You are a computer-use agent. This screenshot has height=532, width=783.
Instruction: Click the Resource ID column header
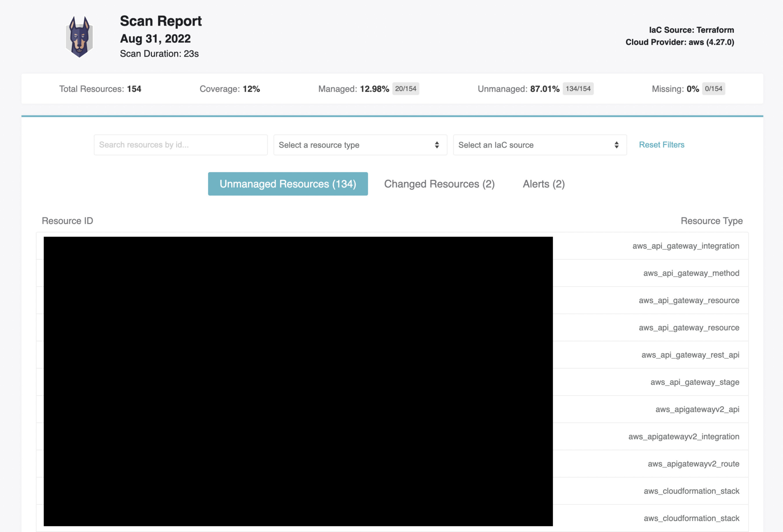(x=67, y=221)
